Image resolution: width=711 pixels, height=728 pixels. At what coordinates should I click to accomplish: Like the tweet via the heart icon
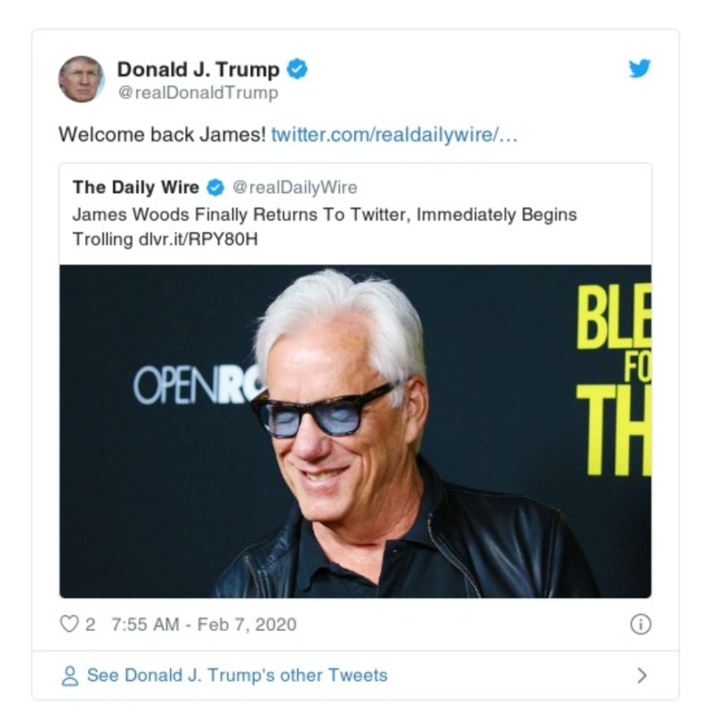(x=71, y=626)
